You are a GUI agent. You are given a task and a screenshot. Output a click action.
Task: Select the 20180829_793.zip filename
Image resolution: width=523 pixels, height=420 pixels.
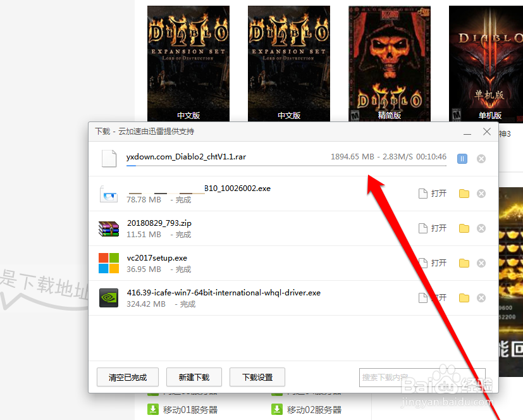coord(159,223)
